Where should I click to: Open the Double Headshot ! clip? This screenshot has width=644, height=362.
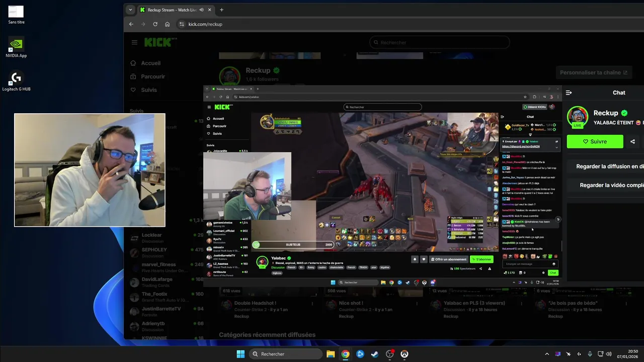coord(255,303)
